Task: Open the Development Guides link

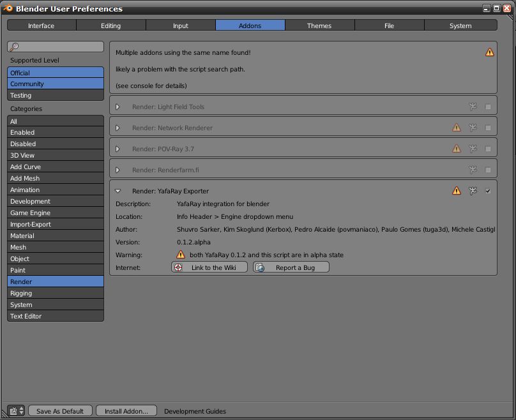Action: coord(195,411)
